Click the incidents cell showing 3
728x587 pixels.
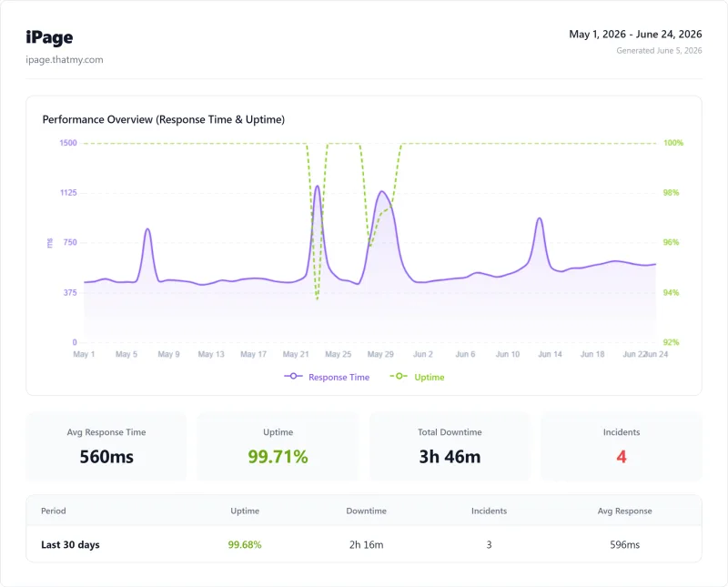click(x=489, y=545)
